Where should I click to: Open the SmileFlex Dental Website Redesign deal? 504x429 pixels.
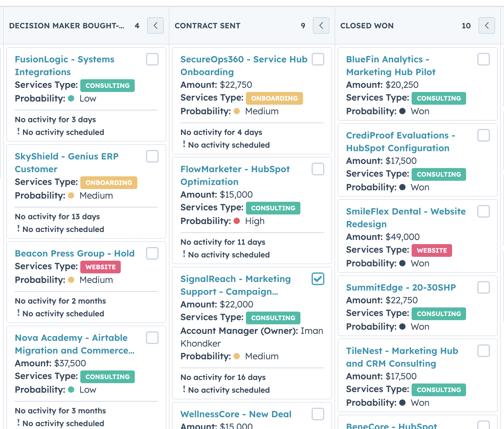coord(406,218)
